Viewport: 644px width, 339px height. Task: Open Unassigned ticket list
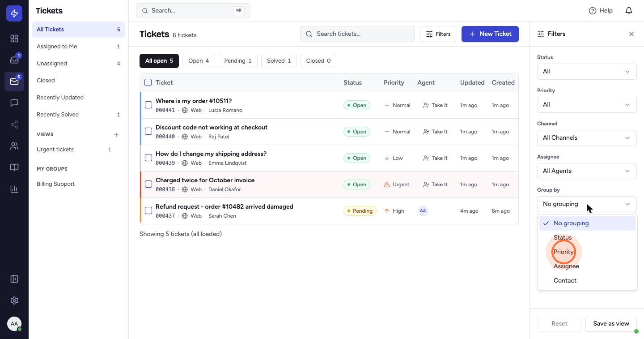pyautogui.click(x=78, y=64)
